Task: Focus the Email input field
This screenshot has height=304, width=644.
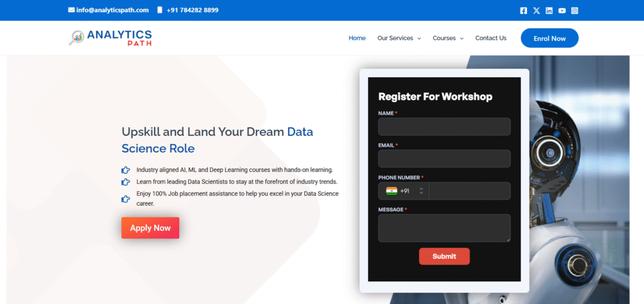Action: coord(444,159)
